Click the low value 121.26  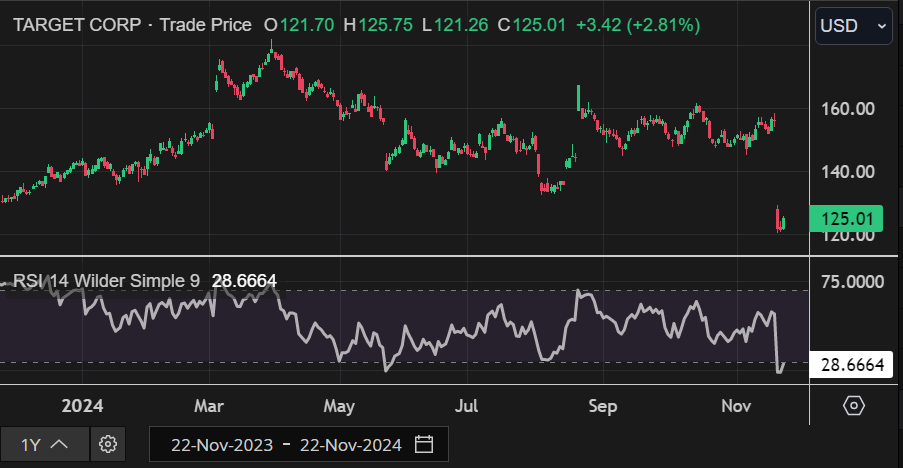[461, 25]
